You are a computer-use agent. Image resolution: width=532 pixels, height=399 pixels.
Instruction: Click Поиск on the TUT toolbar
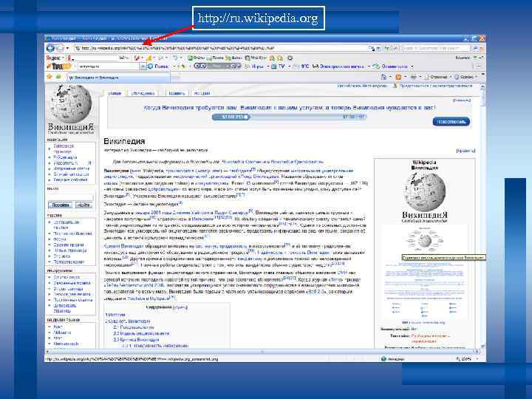[158, 66]
